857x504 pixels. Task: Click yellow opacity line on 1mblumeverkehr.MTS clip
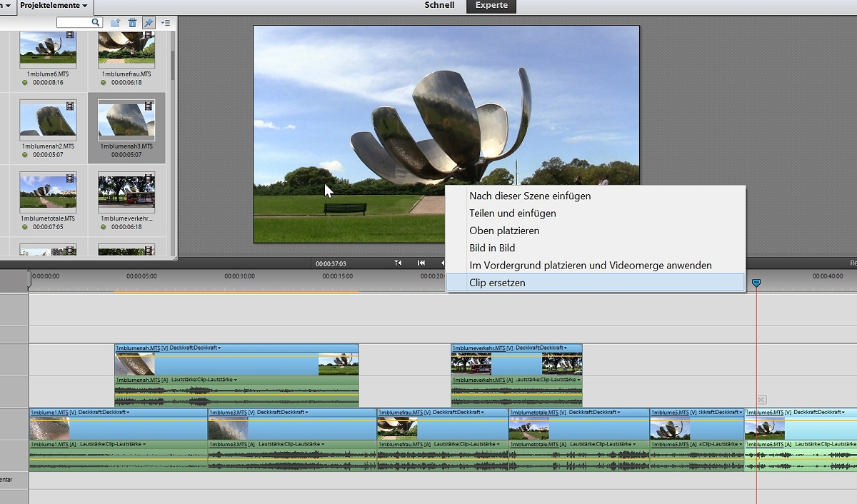pos(516,355)
